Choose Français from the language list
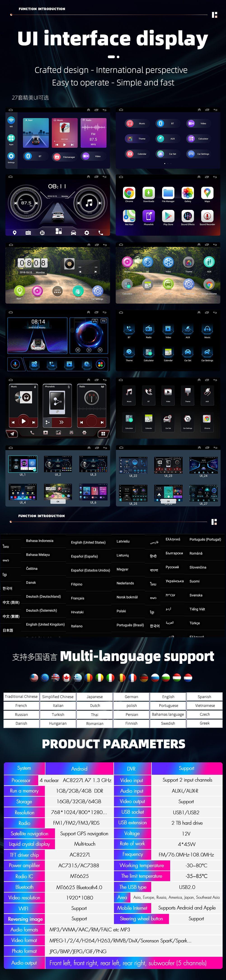226x980 pixels. [x=78, y=598]
